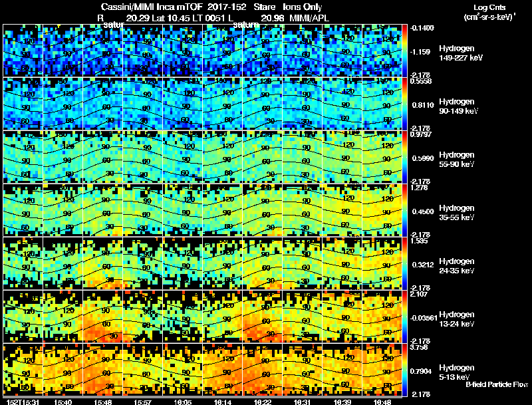This screenshot has width=532, height=405.
Task: Click the '2017-152' date in the title
Action: pyautogui.click(x=226, y=7)
